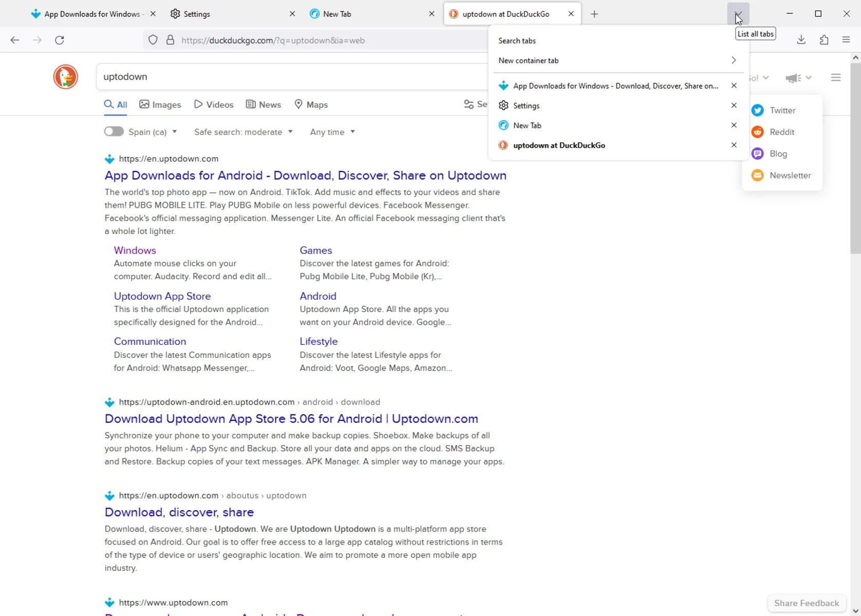861x616 pixels.
Task: Close App Downloads entry in tab list
Action: [734, 86]
